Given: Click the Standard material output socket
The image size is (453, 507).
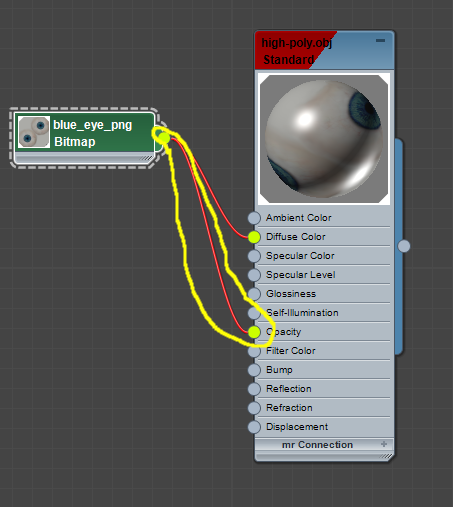Looking at the screenshot, I should tap(404, 246).
